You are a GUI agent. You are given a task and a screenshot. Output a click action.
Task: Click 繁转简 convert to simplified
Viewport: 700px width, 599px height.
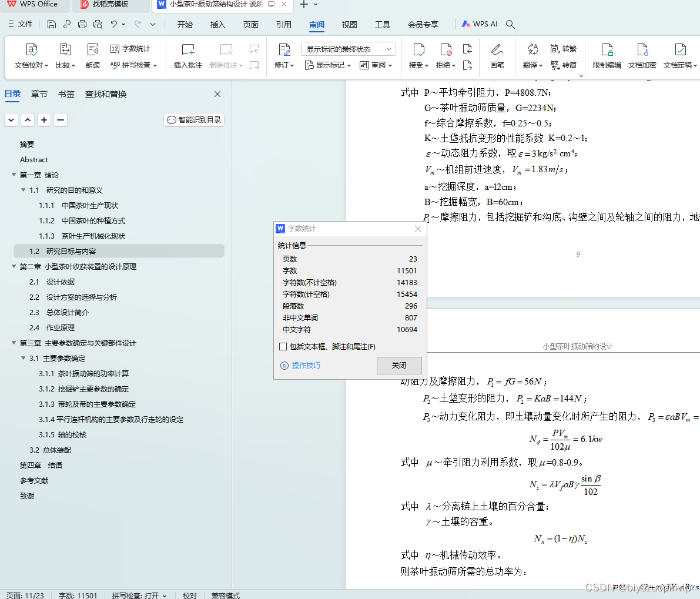[564, 65]
